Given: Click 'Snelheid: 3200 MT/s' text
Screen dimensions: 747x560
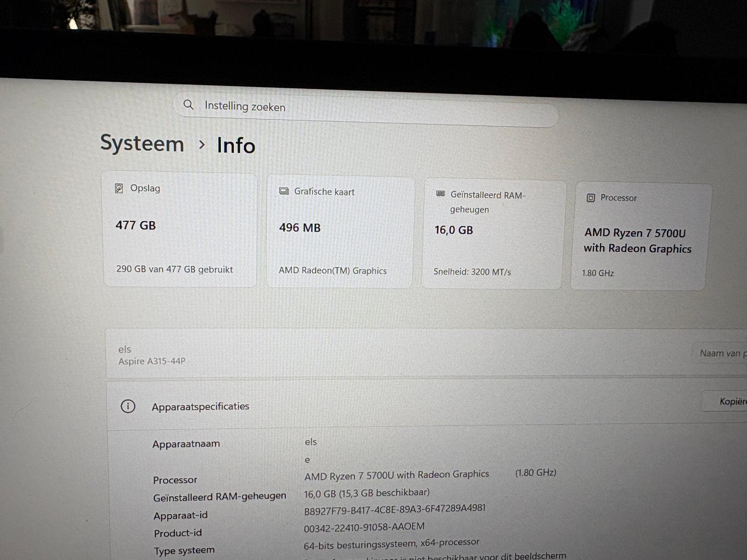Looking at the screenshot, I should (x=472, y=272).
